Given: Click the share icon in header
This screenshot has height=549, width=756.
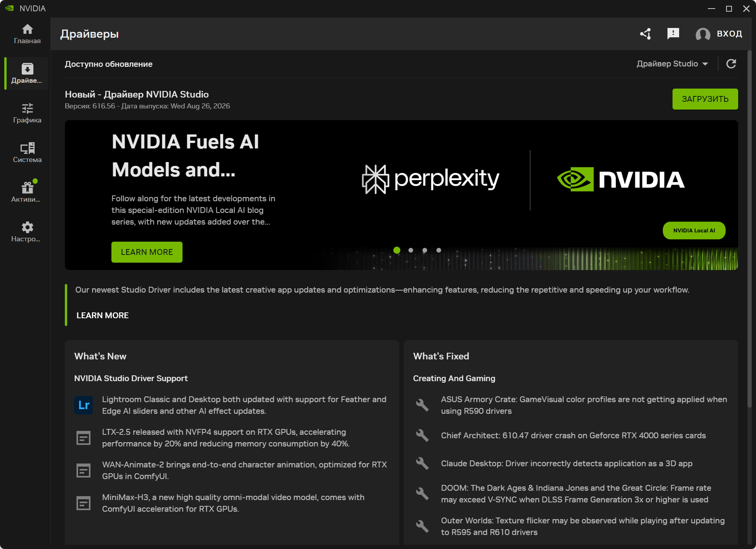Looking at the screenshot, I should (x=646, y=34).
